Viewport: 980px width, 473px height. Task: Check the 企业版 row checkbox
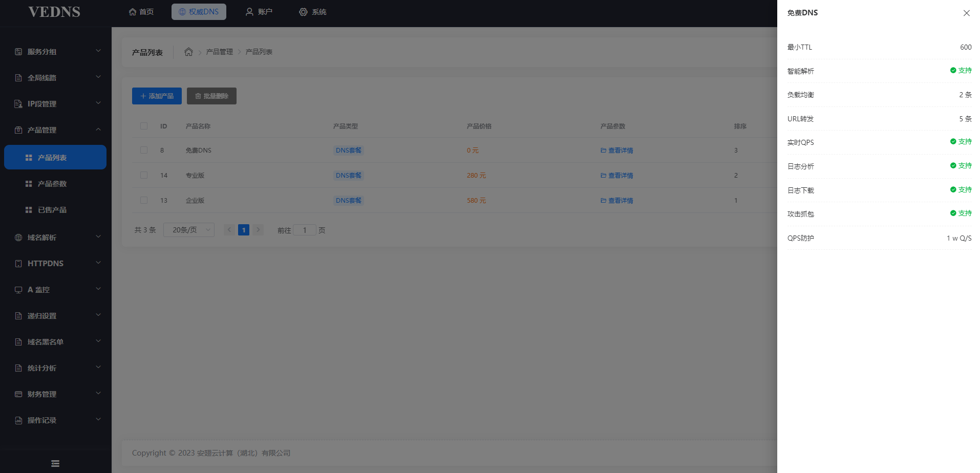coord(144,200)
